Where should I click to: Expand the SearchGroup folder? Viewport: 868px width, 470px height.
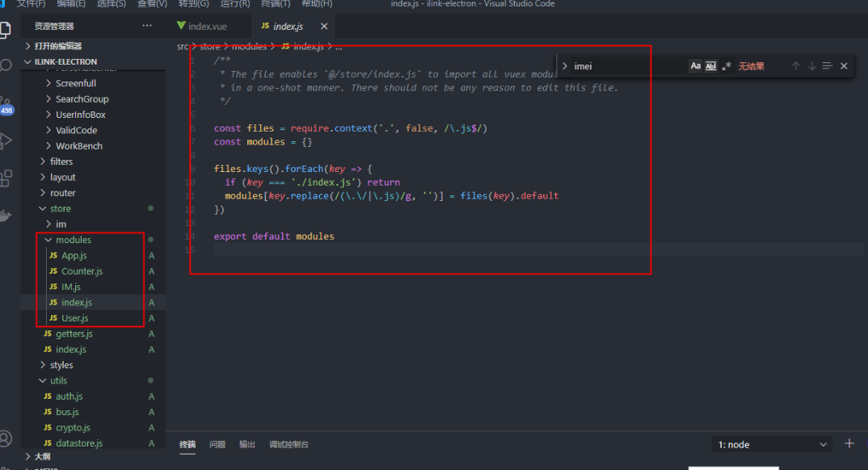tap(93, 99)
